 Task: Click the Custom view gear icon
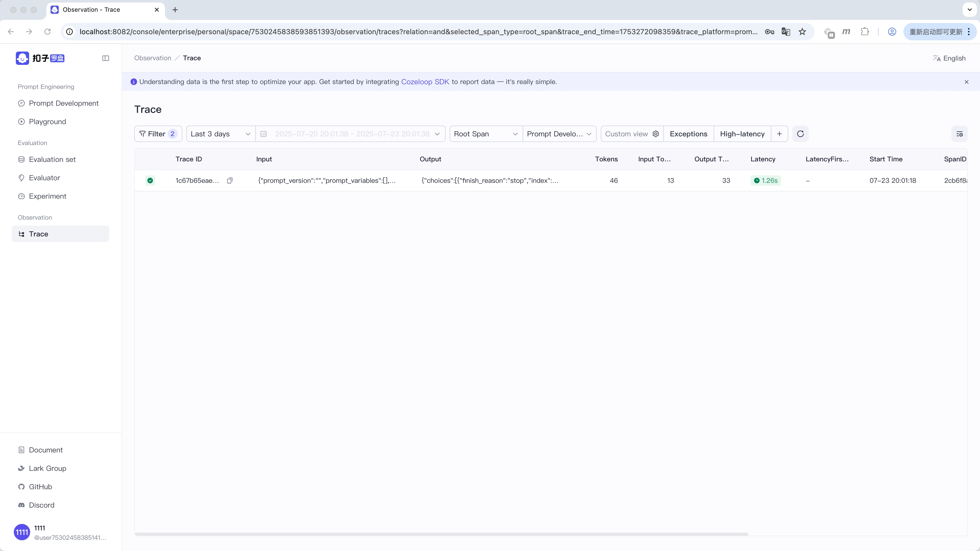(655, 134)
